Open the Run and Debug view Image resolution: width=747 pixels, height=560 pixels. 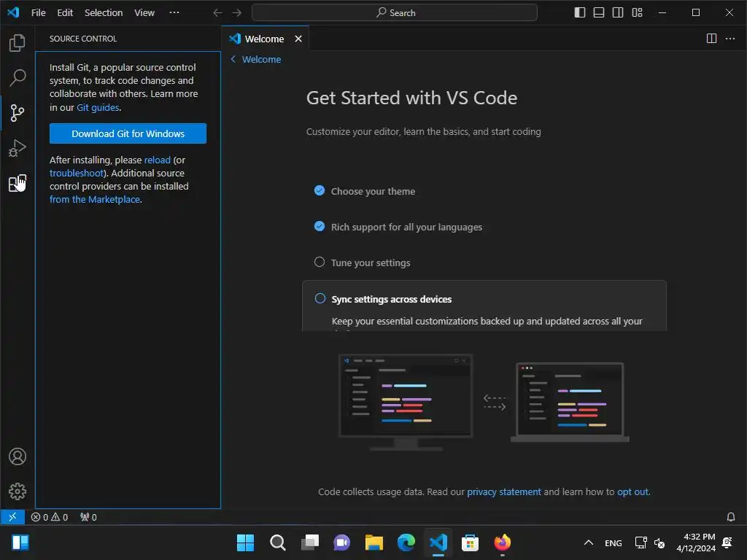[x=18, y=148]
